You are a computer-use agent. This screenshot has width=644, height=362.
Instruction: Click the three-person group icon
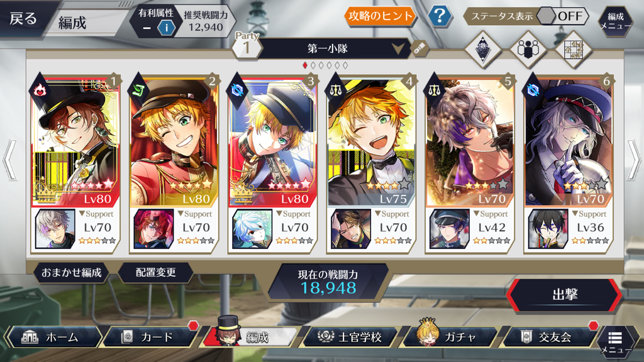tap(528, 49)
